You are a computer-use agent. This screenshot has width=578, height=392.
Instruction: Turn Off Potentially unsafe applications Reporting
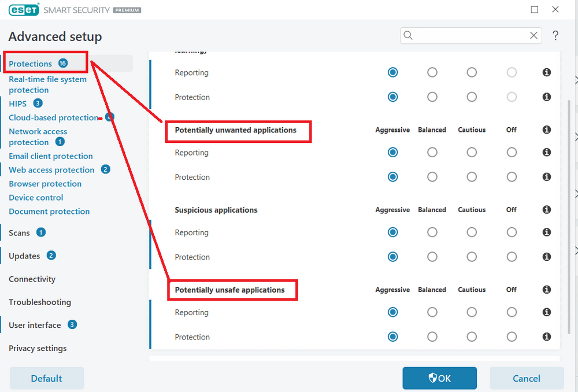click(512, 312)
